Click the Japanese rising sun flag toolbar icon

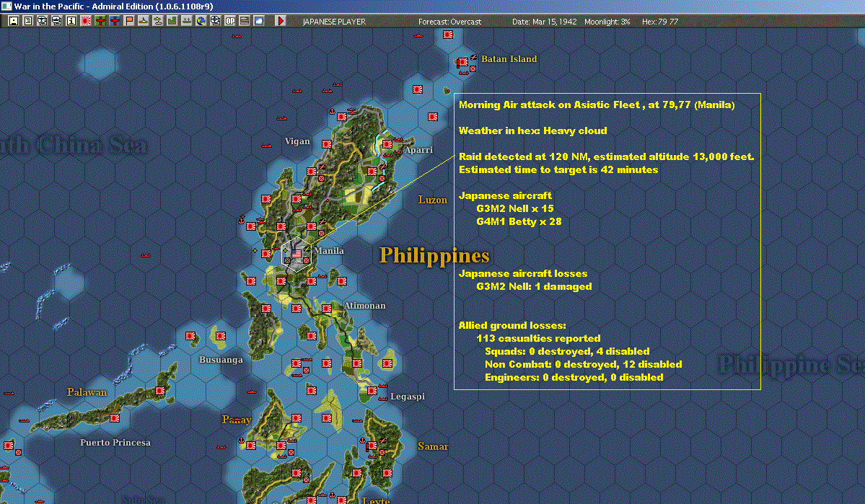[86, 21]
